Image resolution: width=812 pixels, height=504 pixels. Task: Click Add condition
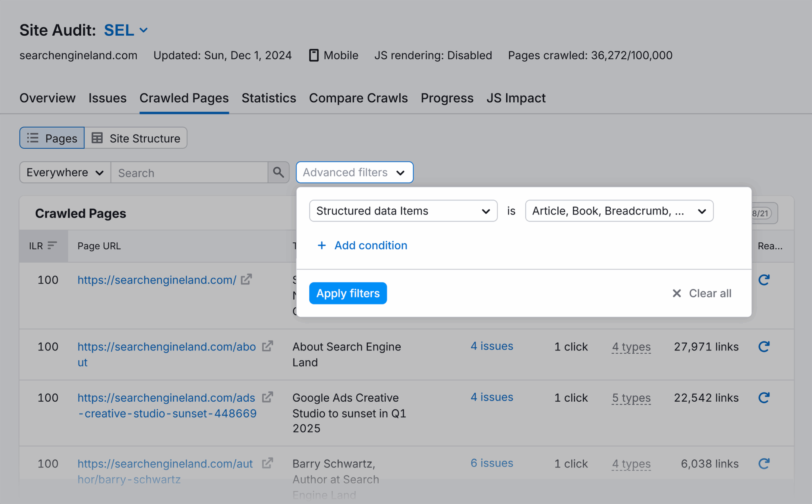click(362, 245)
